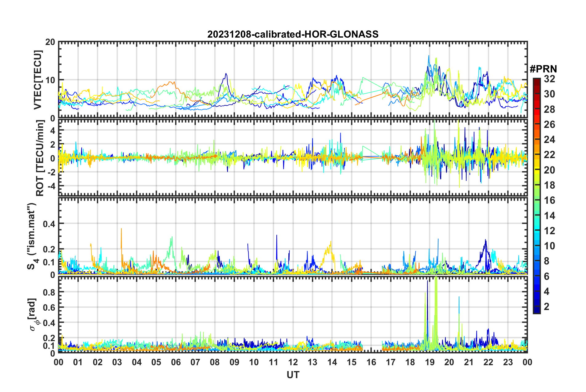The image size is (586, 392).
Task: Select the "#PRN" colorbar title
Action: (543, 69)
